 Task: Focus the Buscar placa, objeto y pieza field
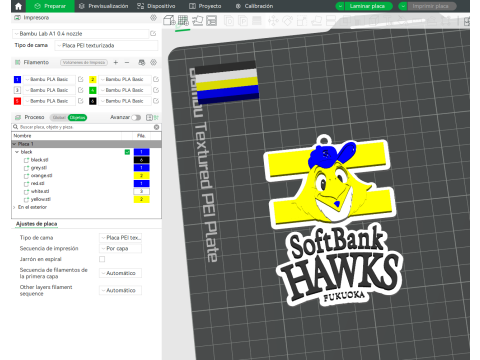pos(85,127)
